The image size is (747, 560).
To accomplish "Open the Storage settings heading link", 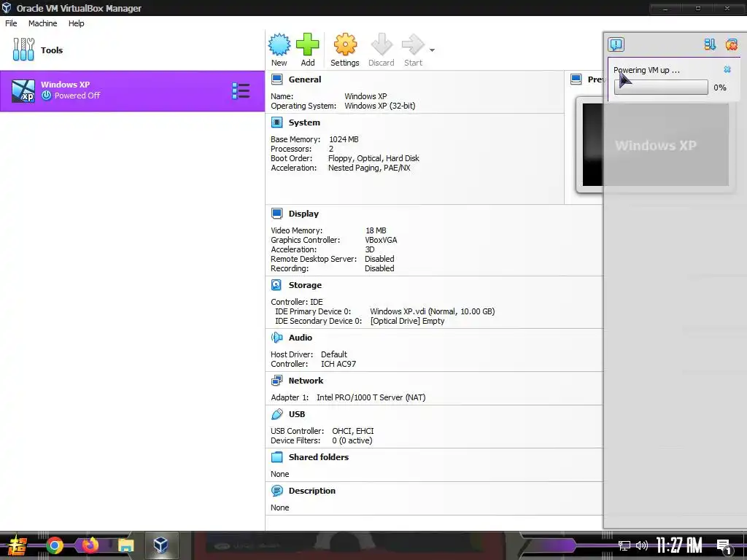I will click(305, 285).
